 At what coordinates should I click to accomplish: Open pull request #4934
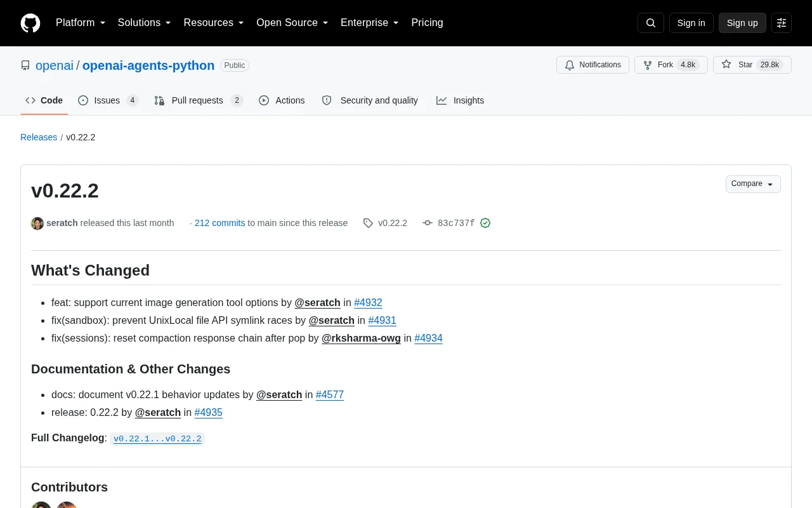point(428,338)
